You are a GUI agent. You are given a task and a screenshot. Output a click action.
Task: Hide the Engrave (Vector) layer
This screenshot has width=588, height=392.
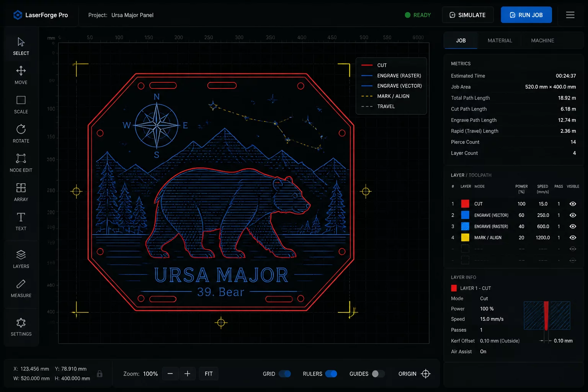point(573,215)
